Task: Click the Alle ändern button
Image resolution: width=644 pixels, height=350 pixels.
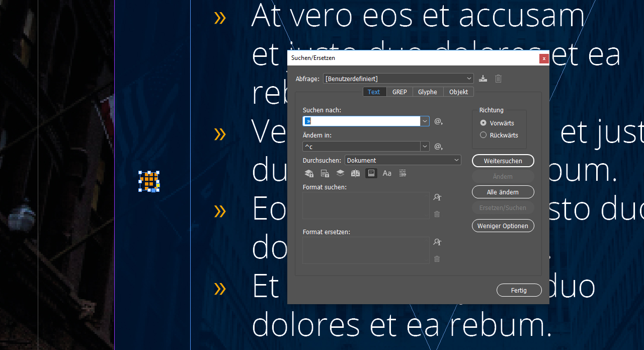Action: point(503,192)
